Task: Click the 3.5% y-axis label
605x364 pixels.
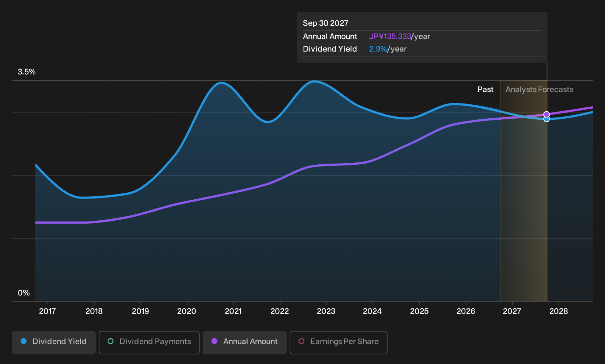Action: 27,72
